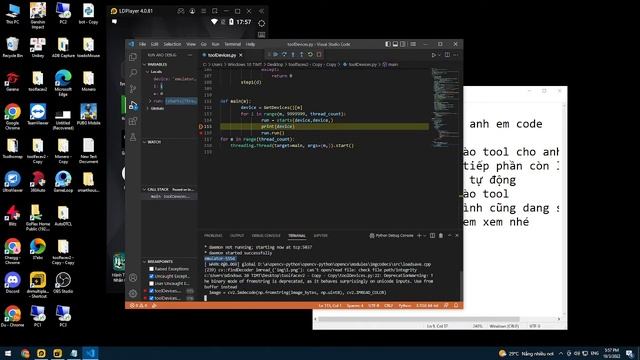
Task: Open the Selection menu
Action: (172, 44)
